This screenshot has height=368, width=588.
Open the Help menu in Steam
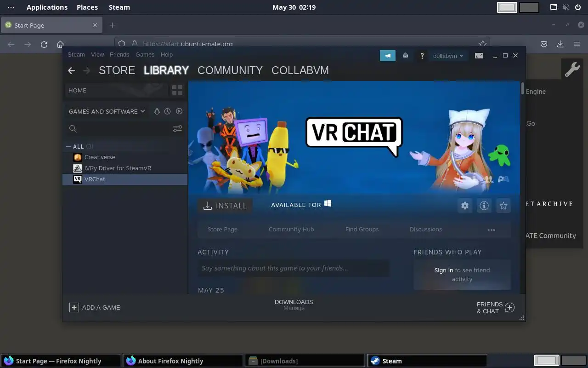(x=167, y=54)
